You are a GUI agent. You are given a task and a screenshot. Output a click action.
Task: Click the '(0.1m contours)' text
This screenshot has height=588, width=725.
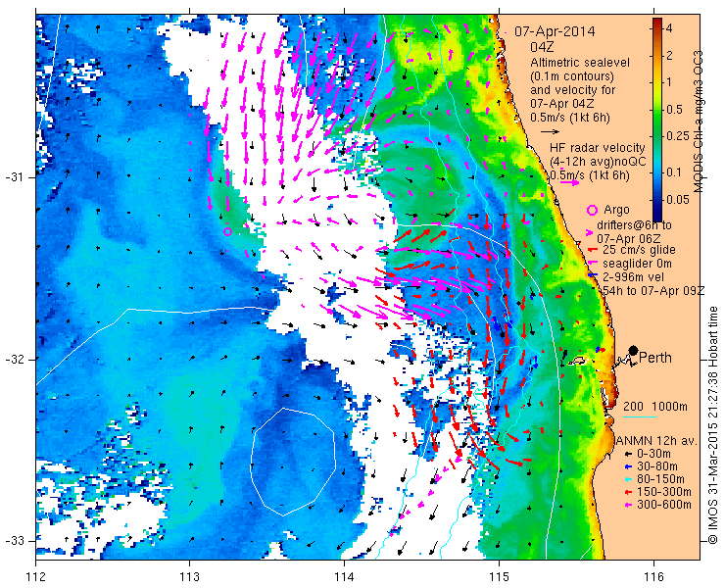pos(572,76)
